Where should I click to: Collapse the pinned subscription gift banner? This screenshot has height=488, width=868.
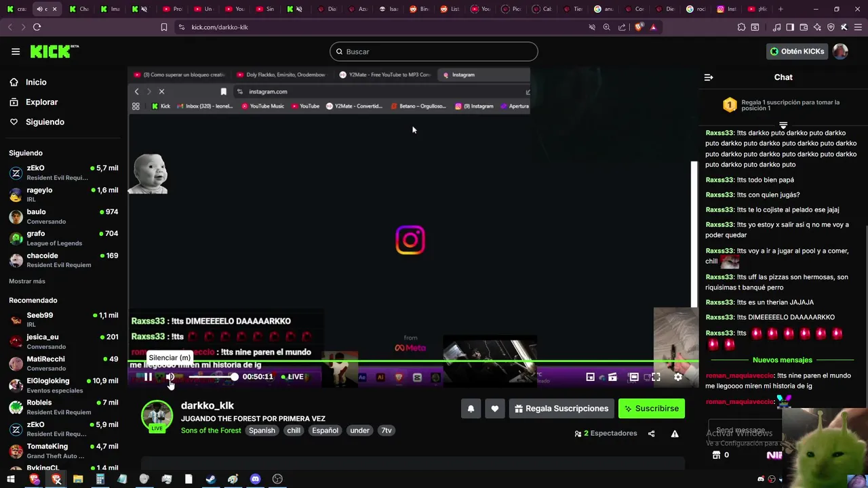click(x=783, y=125)
